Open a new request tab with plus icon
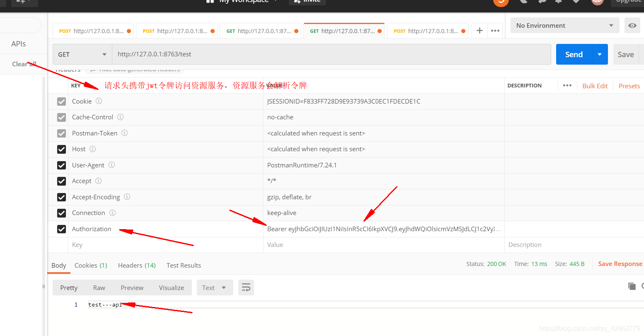644x336 pixels. (x=479, y=31)
